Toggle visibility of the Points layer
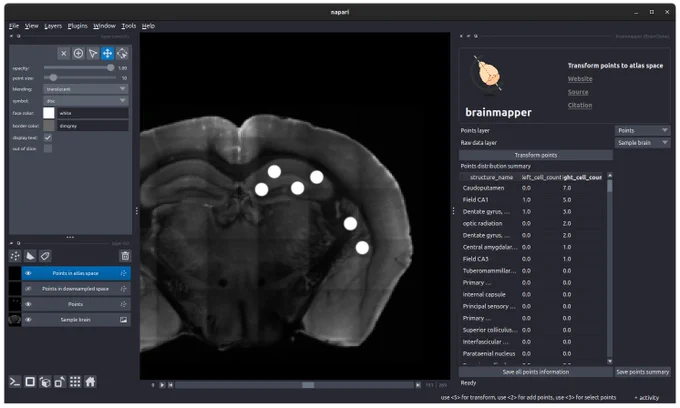This screenshot has height=408, width=680. [28, 304]
